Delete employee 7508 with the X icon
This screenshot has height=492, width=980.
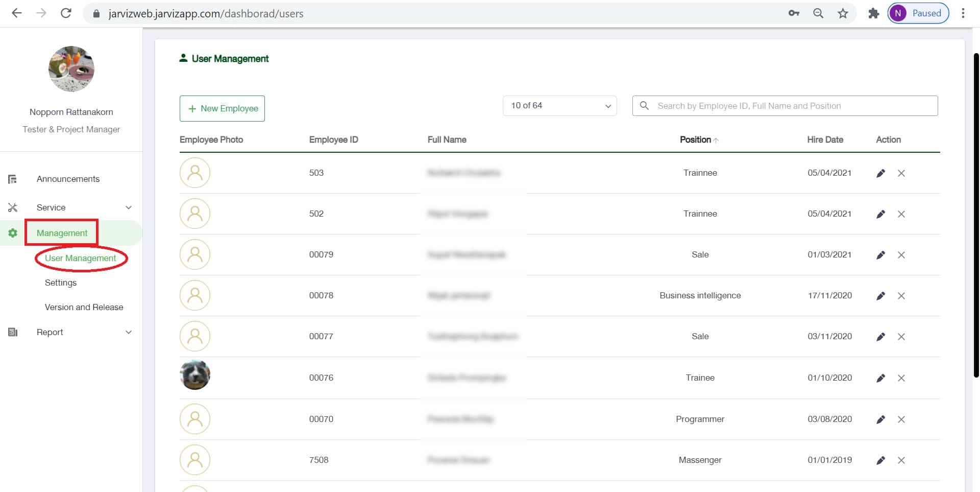coord(901,460)
